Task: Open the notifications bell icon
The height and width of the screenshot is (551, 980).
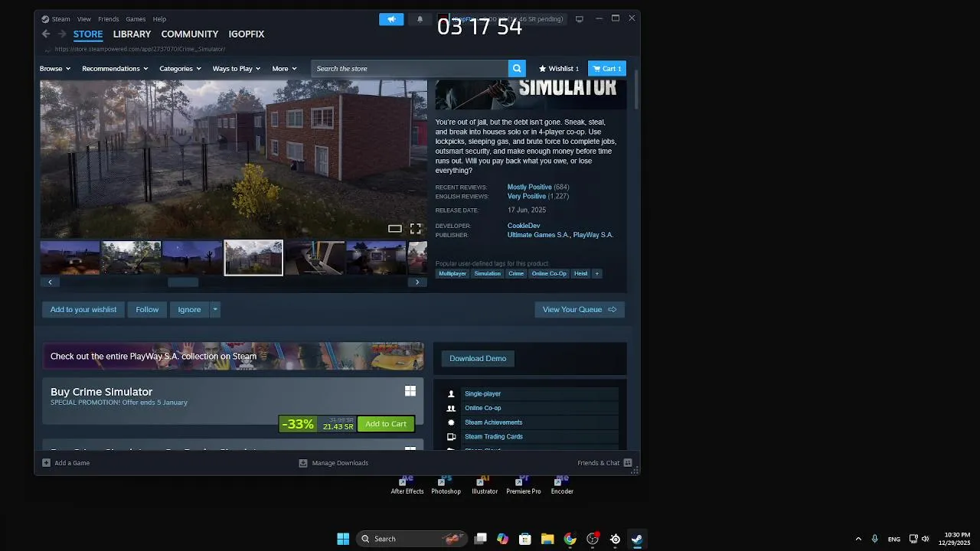Action: click(x=420, y=19)
